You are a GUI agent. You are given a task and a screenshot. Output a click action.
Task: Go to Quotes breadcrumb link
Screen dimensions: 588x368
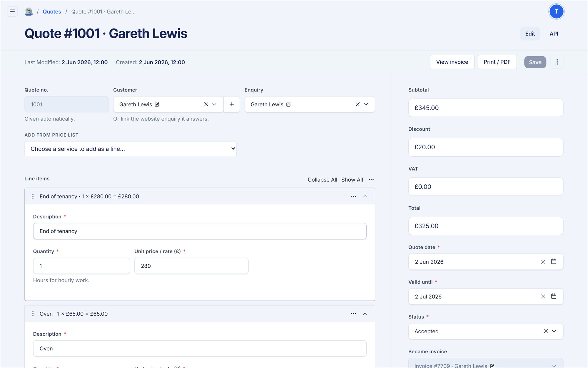tap(52, 11)
